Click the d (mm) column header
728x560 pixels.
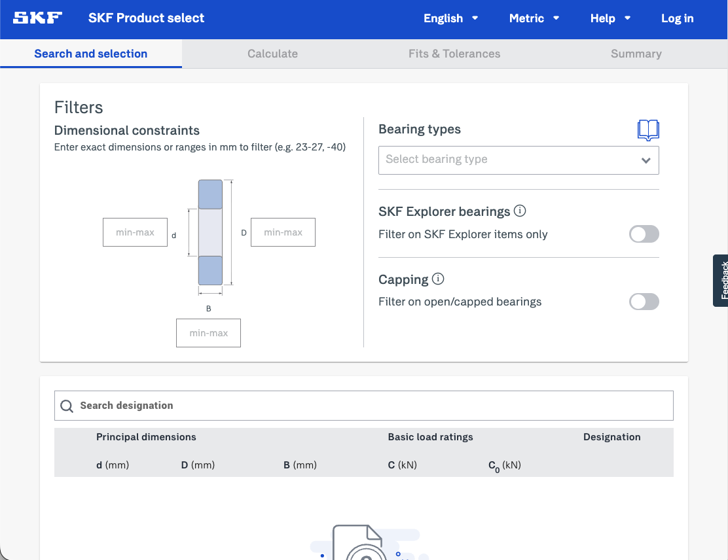[x=113, y=465]
